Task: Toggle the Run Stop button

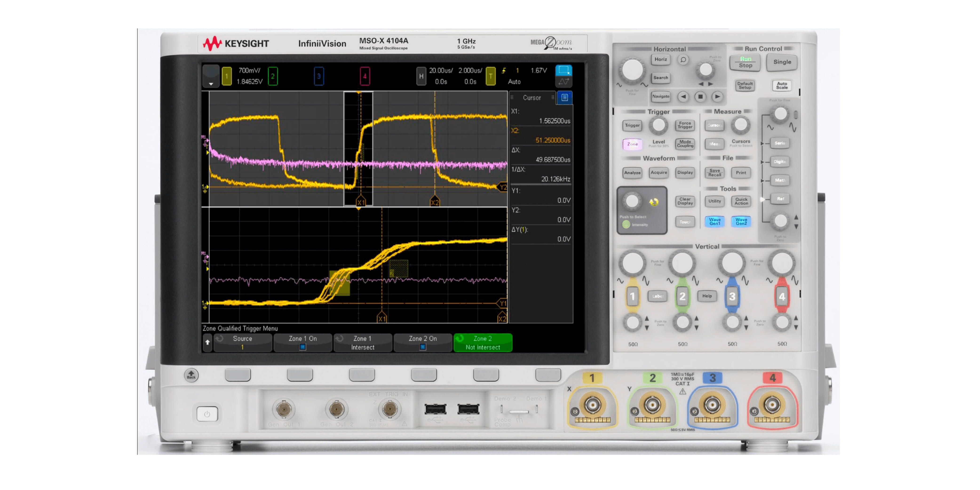Action: tap(745, 62)
